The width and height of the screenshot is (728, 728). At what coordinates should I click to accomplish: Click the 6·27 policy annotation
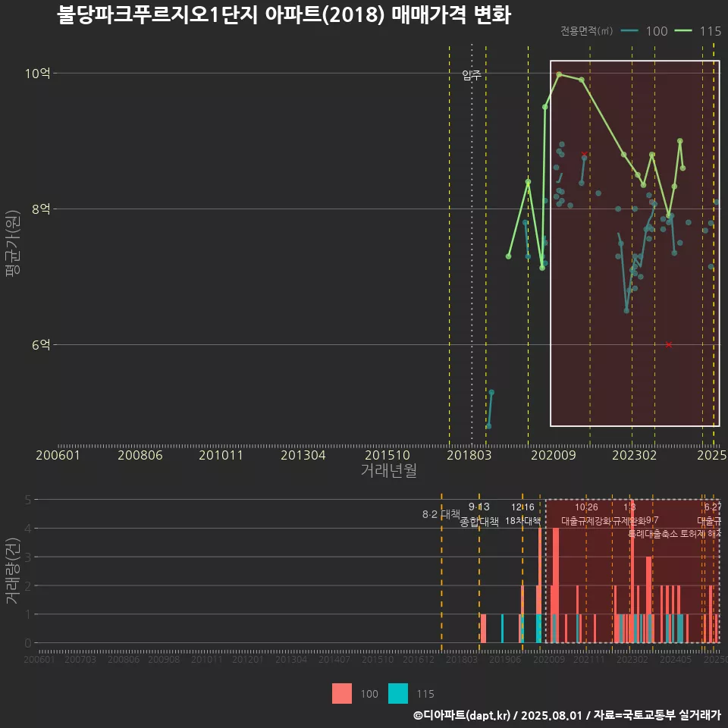point(713,507)
